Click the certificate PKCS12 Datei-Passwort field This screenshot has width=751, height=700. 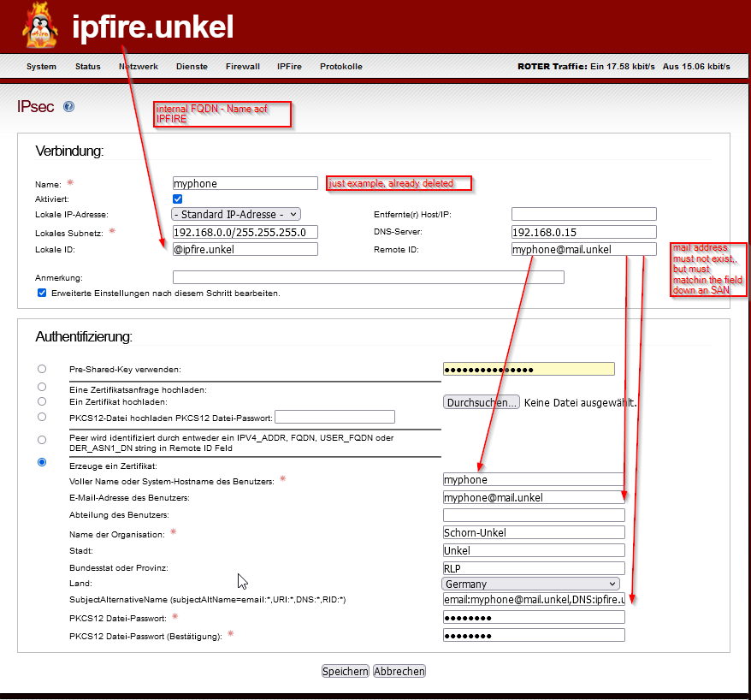(534, 618)
